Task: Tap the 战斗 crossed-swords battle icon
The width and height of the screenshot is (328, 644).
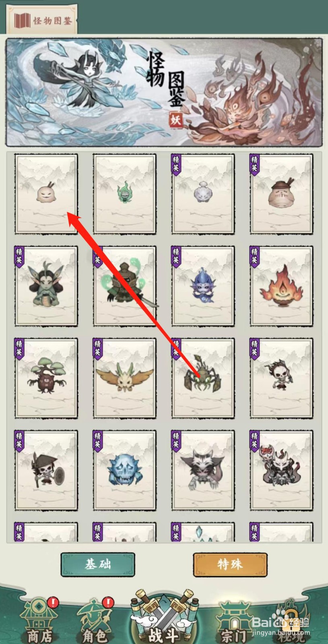Action: [164, 616]
